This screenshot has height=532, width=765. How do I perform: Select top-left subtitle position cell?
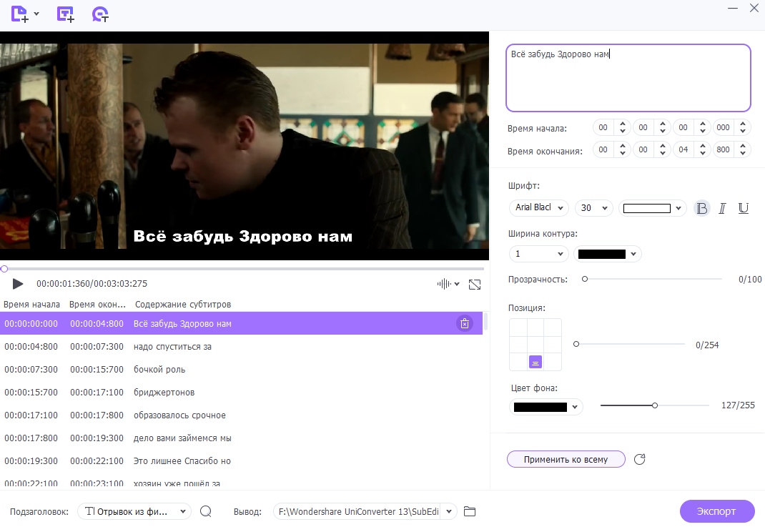518,327
